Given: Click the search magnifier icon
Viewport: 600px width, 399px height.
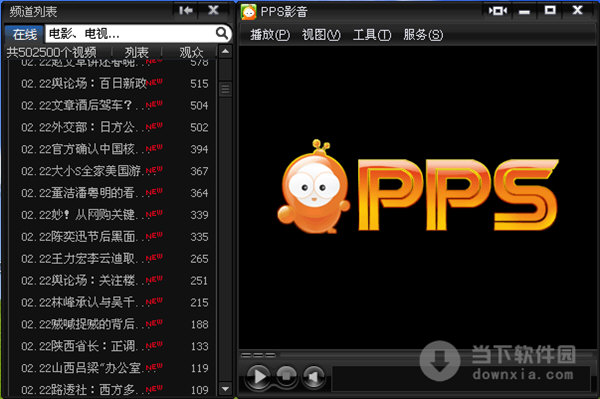Looking at the screenshot, I should [x=222, y=34].
